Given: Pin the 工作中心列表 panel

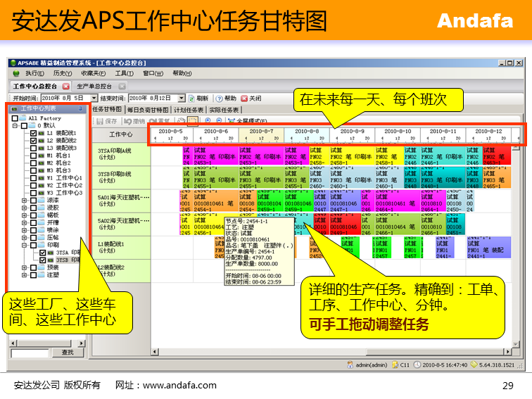Looking at the screenshot, I should (81, 109).
